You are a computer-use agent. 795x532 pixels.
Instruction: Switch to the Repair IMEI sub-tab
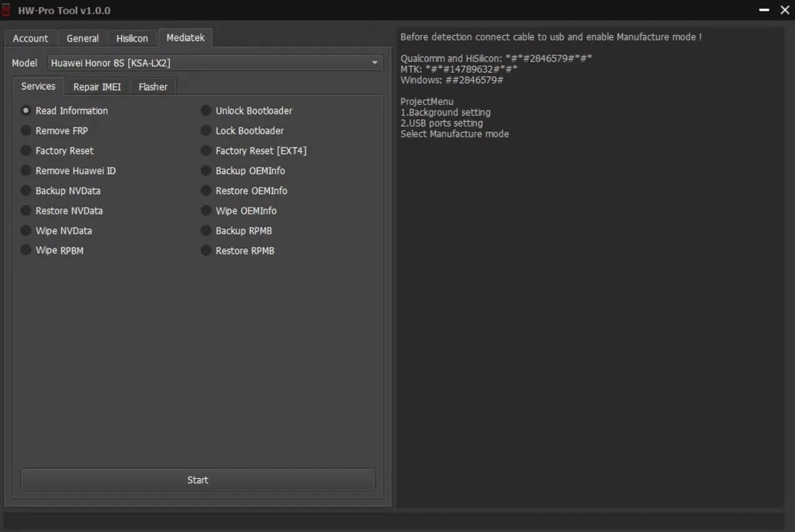(x=97, y=87)
